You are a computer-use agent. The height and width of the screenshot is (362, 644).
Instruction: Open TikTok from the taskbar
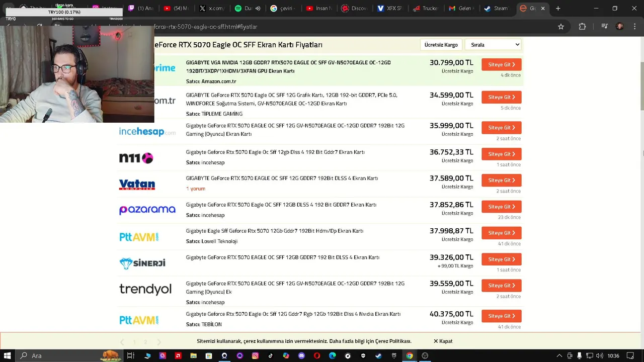[x=270, y=355]
